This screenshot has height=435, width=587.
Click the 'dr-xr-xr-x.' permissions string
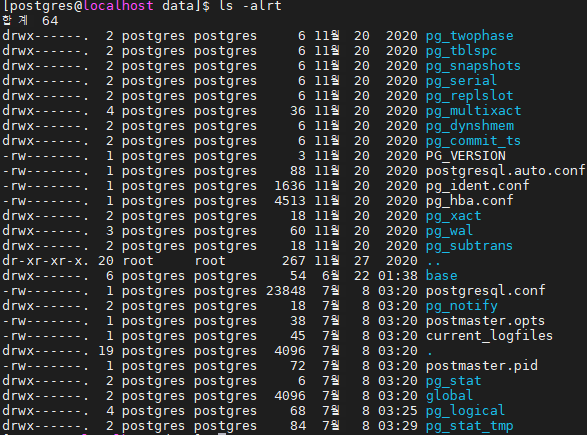[x=46, y=261]
